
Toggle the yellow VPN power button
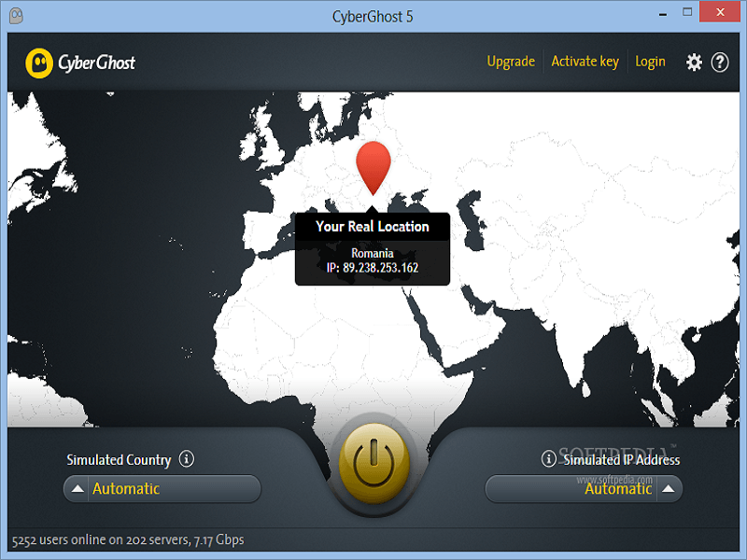tap(373, 463)
